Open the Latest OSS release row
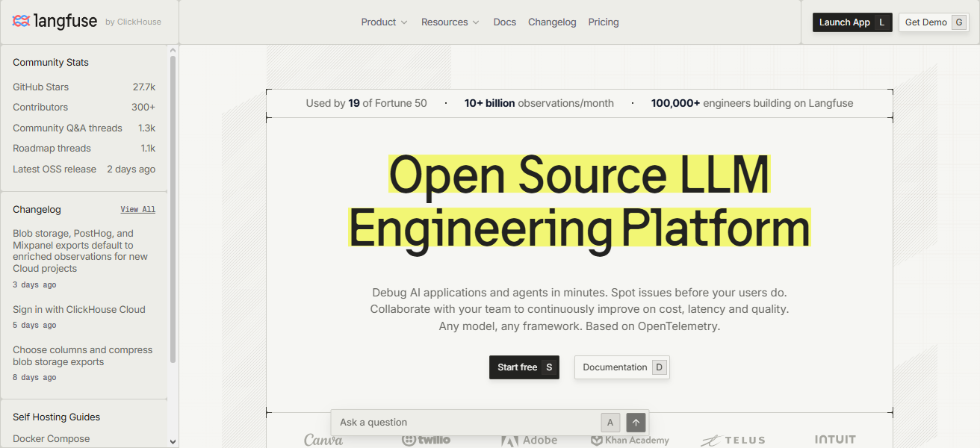The height and width of the screenshot is (448, 980). [x=84, y=169]
